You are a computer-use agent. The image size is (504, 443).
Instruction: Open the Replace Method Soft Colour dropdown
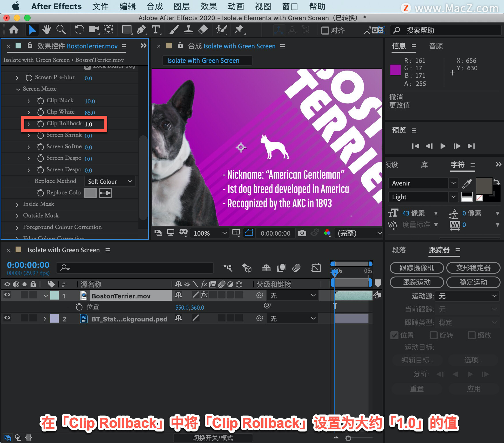(110, 181)
